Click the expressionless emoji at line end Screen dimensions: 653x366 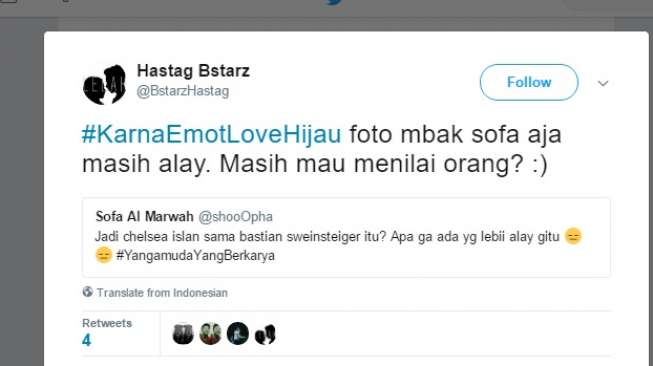(573, 237)
